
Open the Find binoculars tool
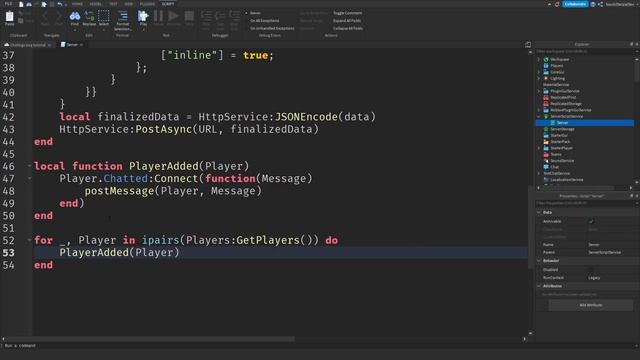(x=75, y=16)
